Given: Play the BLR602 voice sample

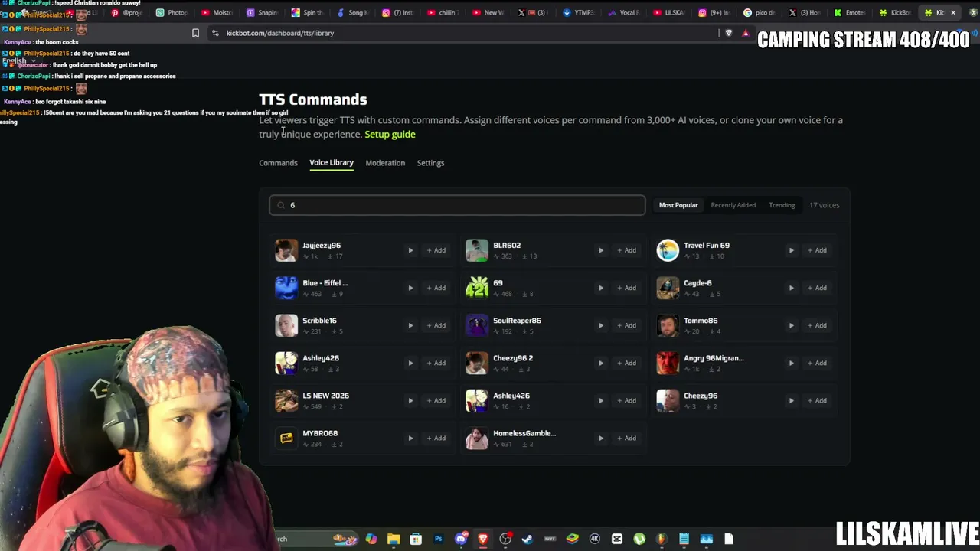Looking at the screenshot, I should coord(601,250).
